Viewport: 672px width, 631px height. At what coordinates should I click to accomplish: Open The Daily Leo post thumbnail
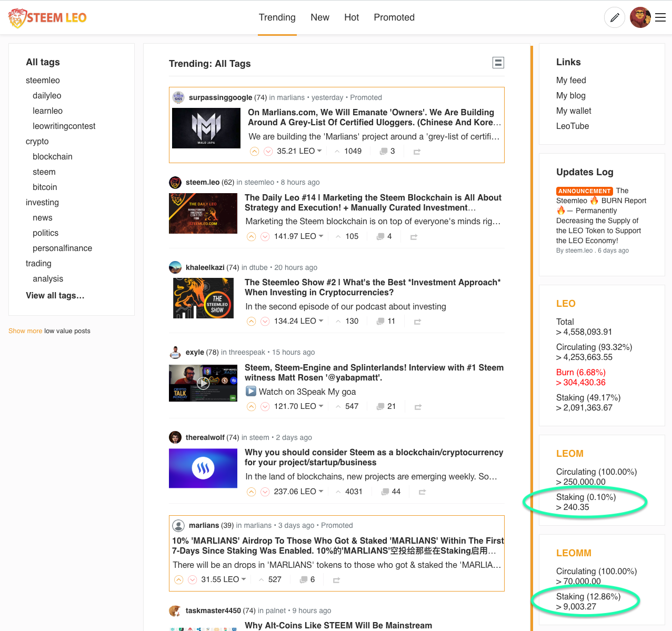pyautogui.click(x=203, y=213)
